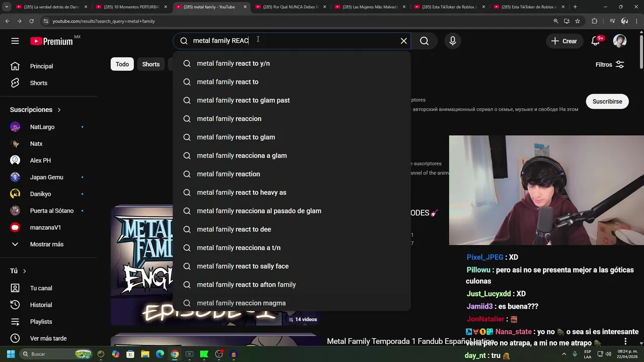Viewport: 644px width, 362px height.
Task: Choose suggestion metal family react to dee
Action: tap(292, 229)
